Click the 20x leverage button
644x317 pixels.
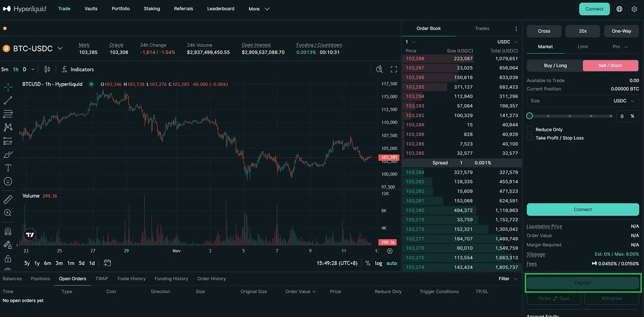[x=582, y=31]
